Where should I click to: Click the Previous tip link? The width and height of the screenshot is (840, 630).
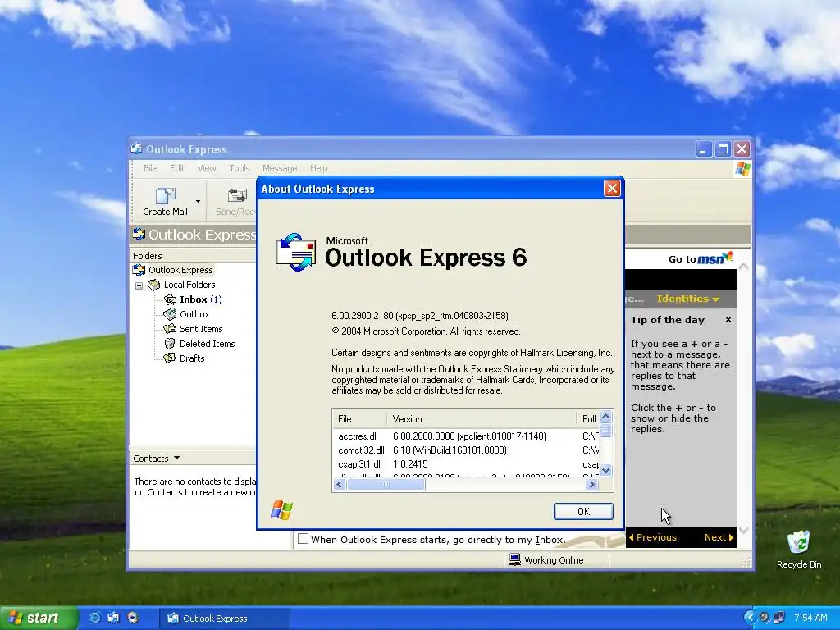click(652, 537)
